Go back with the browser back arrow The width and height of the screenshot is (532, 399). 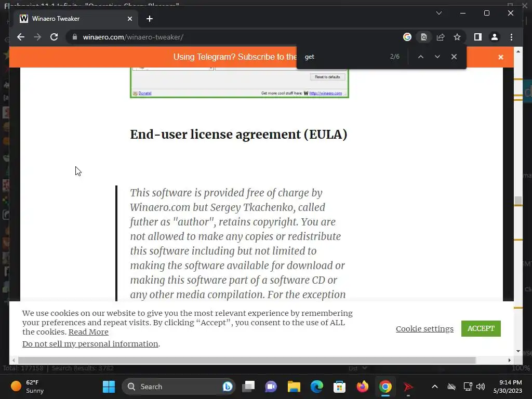coord(21,37)
